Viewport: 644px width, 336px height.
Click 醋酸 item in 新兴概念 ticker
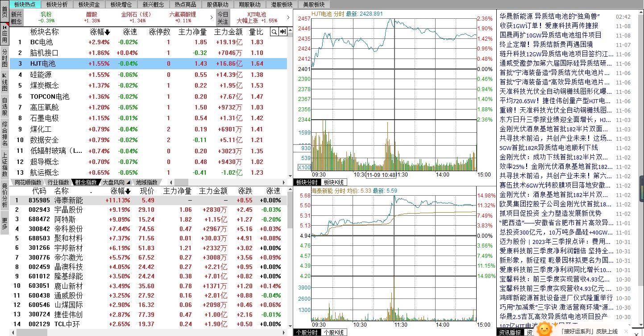(92, 17)
